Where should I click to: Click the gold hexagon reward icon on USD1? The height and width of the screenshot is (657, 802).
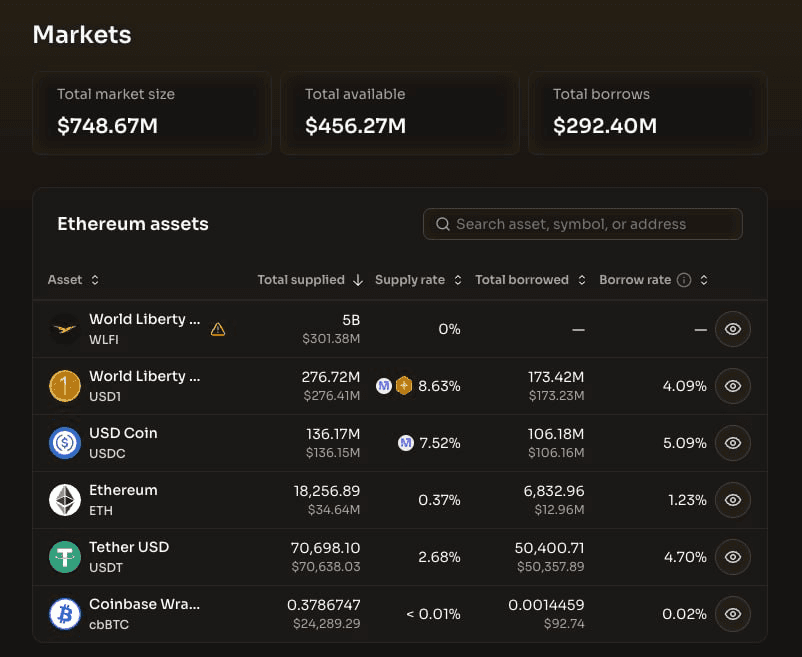coord(404,386)
